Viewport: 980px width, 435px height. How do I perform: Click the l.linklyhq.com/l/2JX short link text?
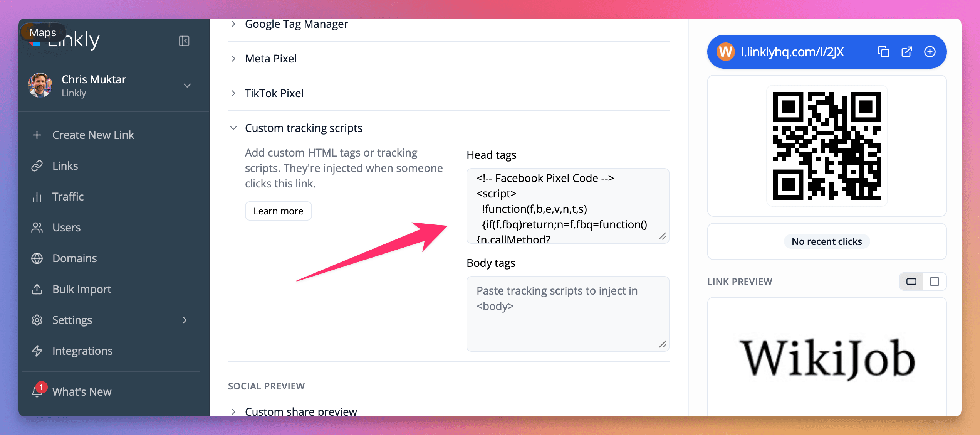(x=792, y=52)
